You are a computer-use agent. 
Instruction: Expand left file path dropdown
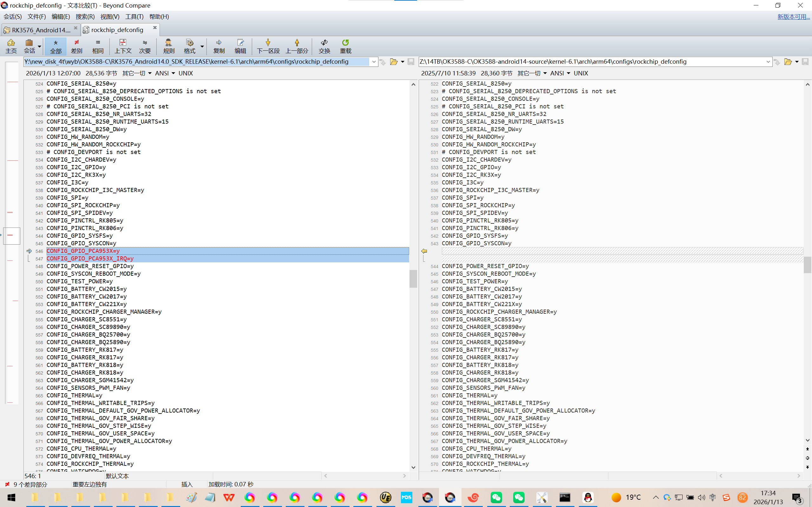pyautogui.click(x=374, y=62)
